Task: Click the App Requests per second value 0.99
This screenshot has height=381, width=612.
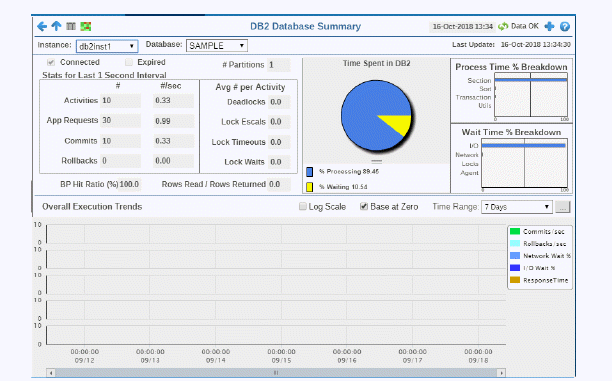Action: 174,121
